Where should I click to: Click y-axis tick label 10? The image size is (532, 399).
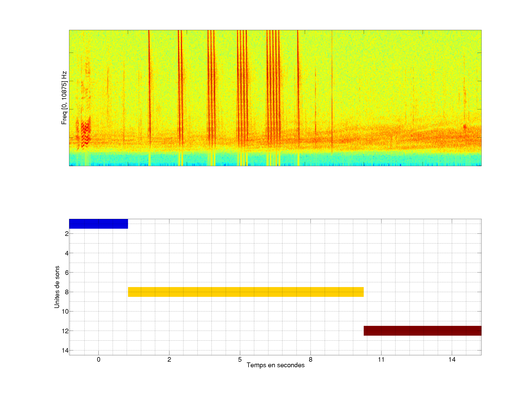pyautogui.click(x=65, y=311)
